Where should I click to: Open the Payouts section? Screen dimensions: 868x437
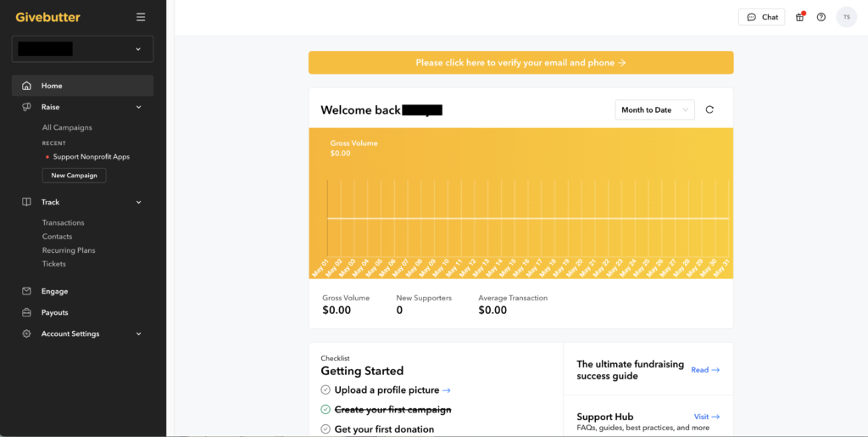coord(54,312)
